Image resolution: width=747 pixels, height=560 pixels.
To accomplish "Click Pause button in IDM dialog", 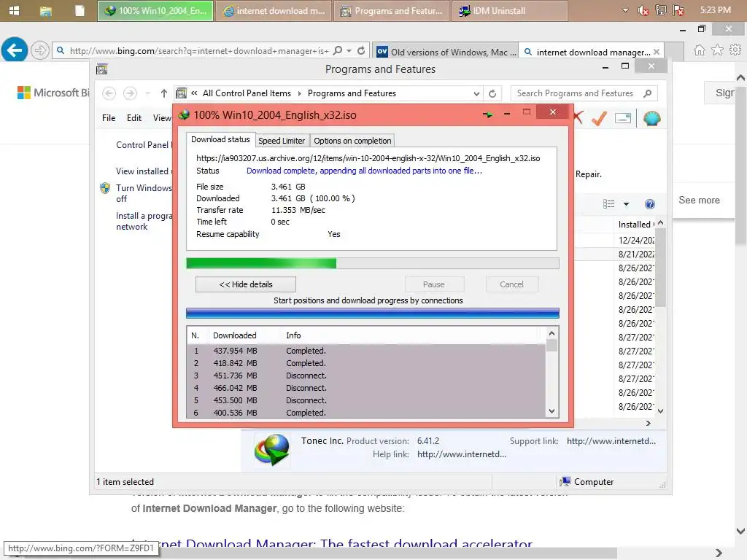I will [433, 284].
